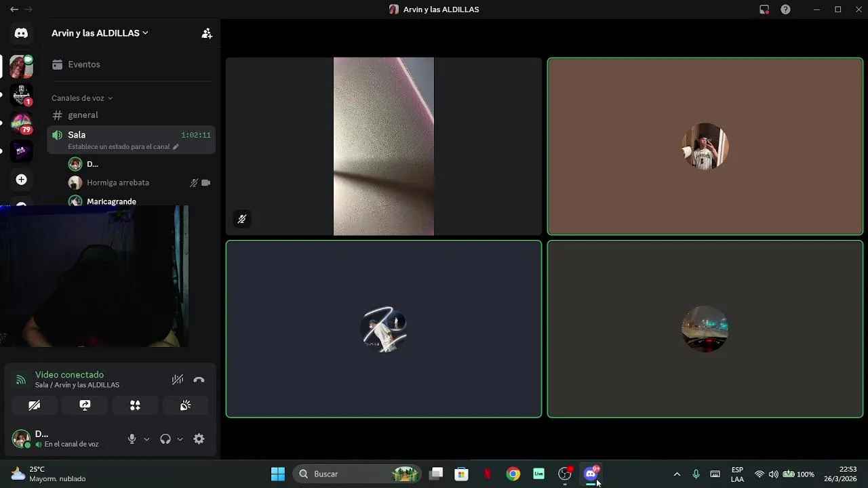Click muted mic indicator on video tile
868x488 pixels.
241,219
